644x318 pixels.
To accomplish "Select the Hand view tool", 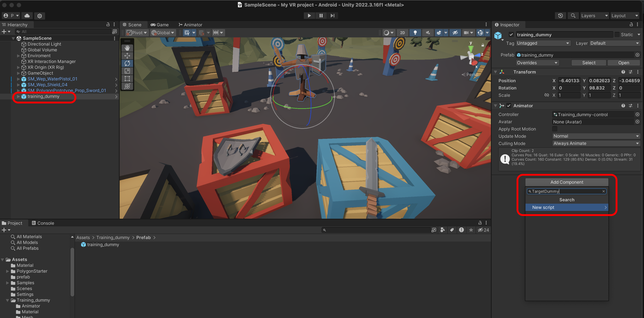I will pyautogui.click(x=127, y=48).
